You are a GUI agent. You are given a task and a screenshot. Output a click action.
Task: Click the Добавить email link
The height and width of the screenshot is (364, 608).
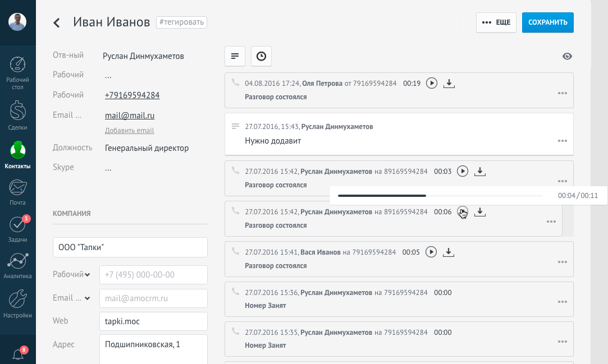point(130,131)
